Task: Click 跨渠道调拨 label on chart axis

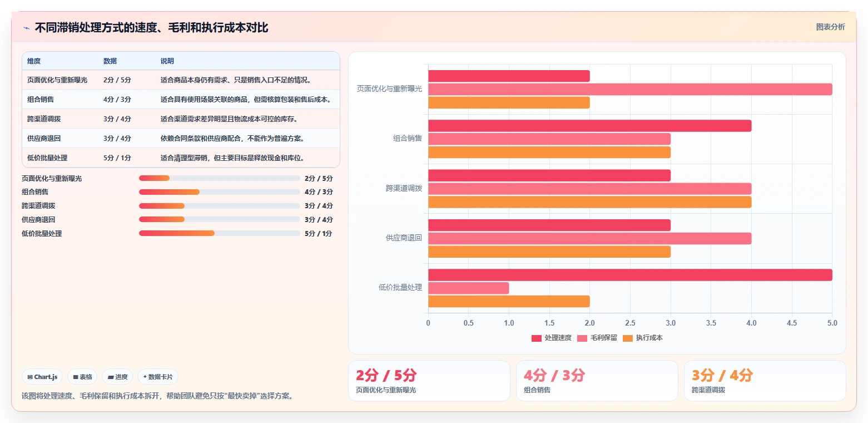Action: click(404, 188)
